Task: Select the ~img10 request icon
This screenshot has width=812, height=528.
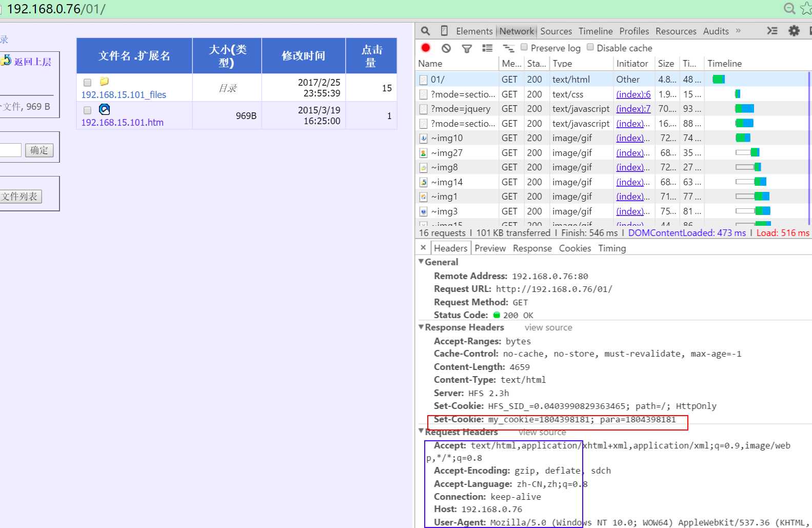Action: 423,138
